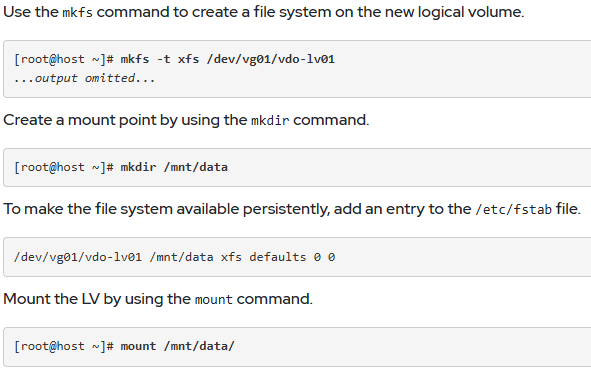
Task: Click the sentence 'Use the mkfs command'
Action: 263,12
